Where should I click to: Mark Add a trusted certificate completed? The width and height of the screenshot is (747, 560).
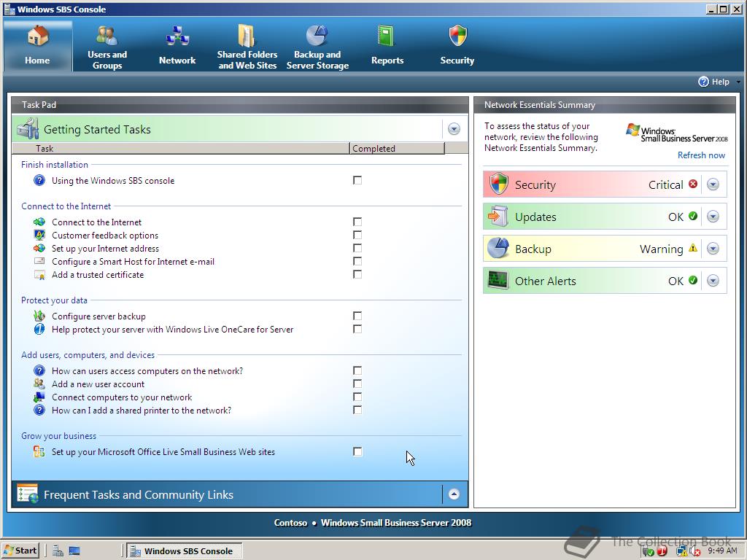point(357,274)
